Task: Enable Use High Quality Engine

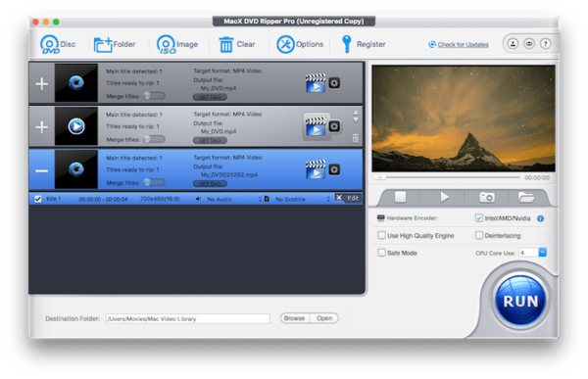Action: 381,235
